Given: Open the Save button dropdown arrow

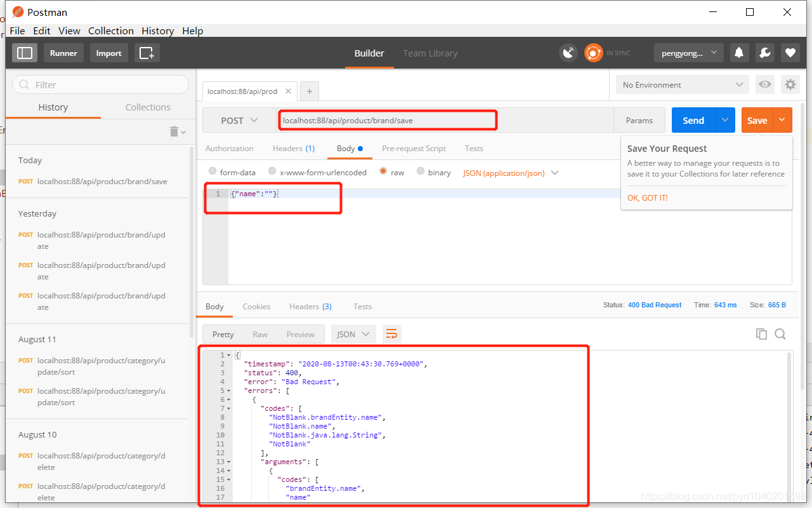Looking at the screenshot, I should [783, 120].
